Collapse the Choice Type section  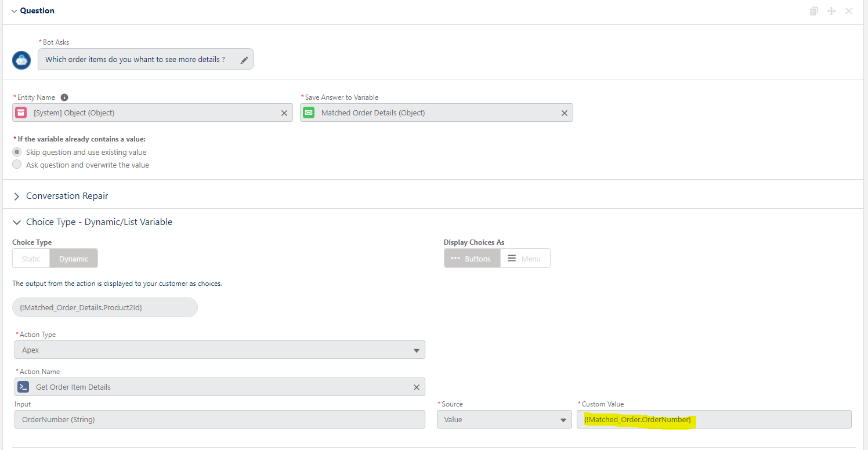17,222
